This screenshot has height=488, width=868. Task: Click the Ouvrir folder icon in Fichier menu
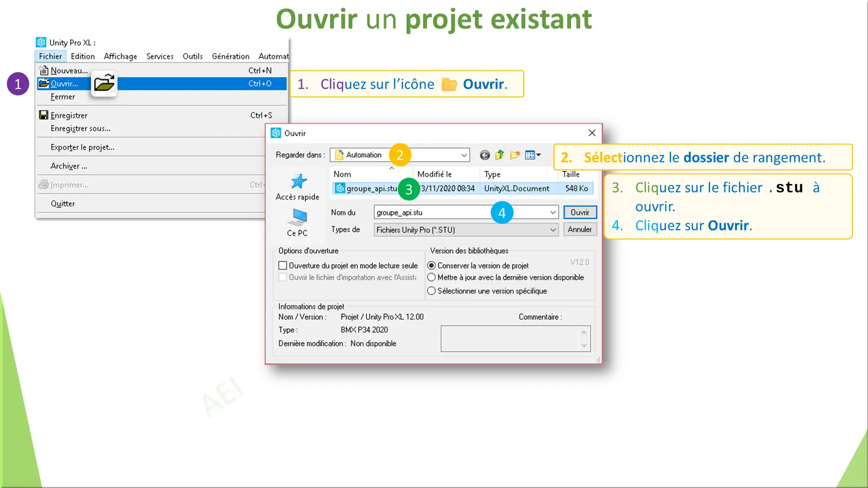point(43,83)
